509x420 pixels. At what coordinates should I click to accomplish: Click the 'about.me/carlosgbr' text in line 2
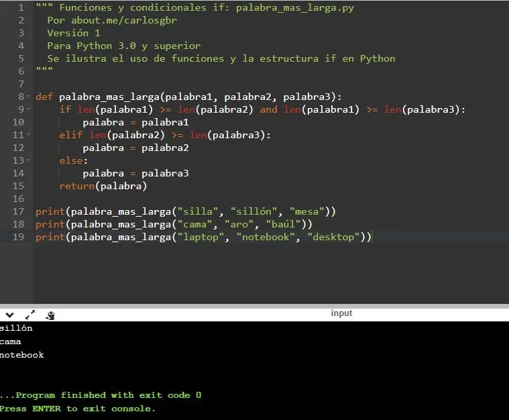click(x=124, y=21)
